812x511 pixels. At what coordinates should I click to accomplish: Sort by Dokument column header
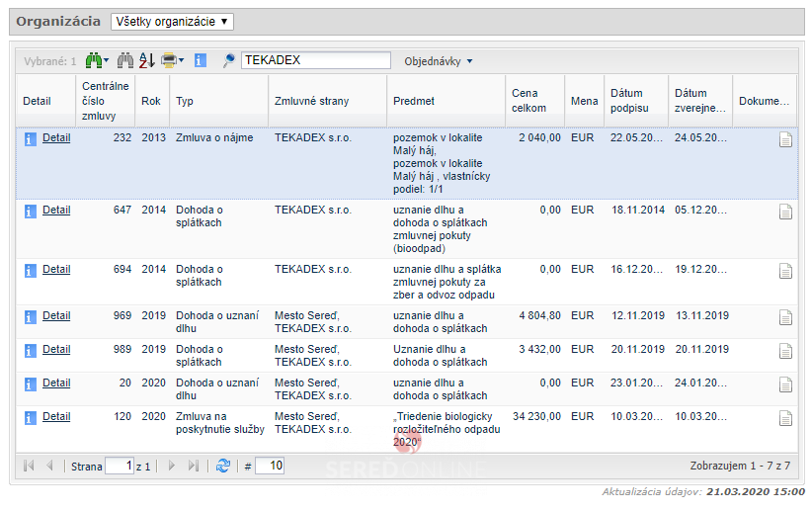(765, 101)
